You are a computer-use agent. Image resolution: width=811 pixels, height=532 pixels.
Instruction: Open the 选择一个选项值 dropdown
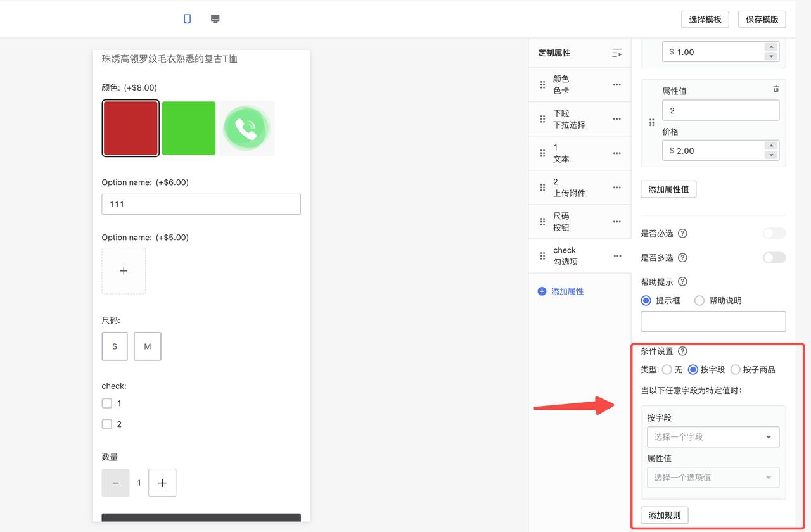[x=713, y=478]
